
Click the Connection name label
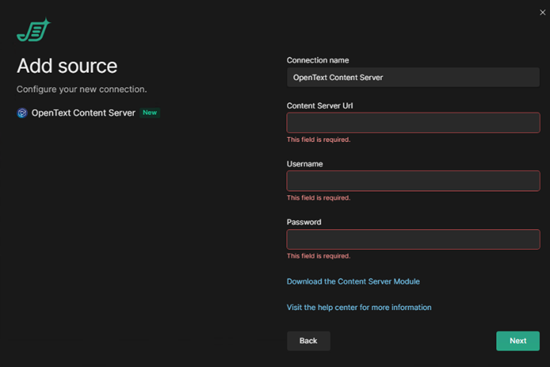point(318,60)
